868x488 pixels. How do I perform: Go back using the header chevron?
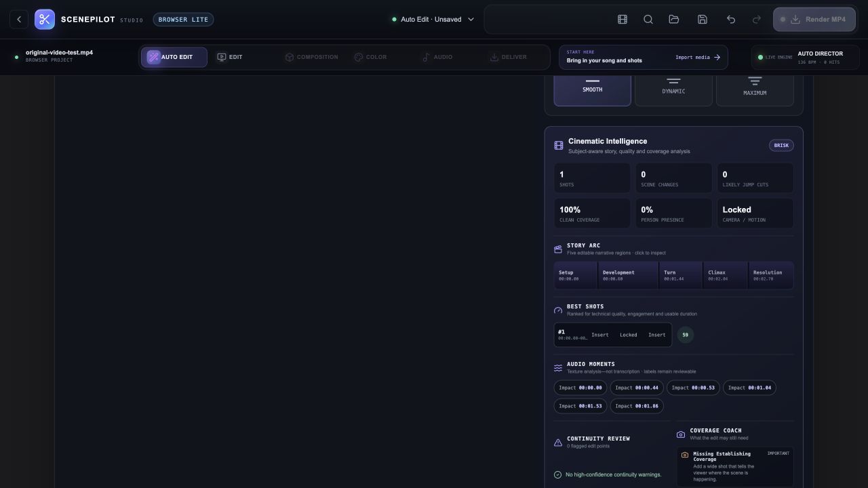click(x=19, y=20)
